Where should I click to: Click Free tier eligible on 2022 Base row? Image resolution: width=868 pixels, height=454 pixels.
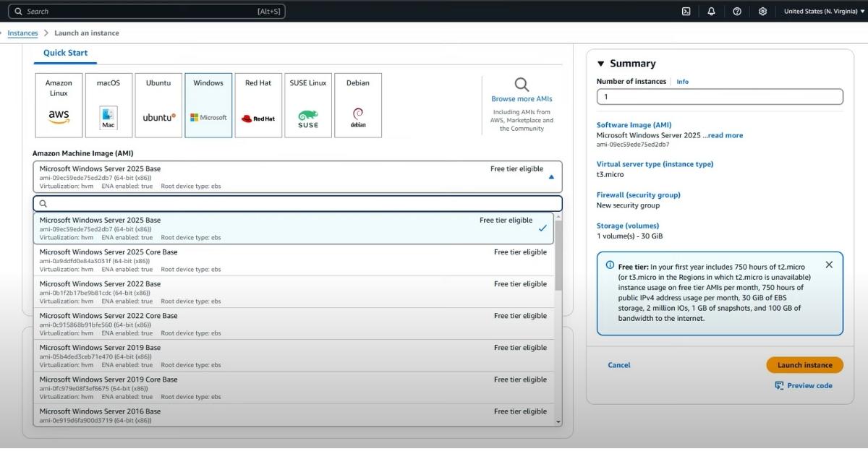pyautogui.click(x=520, y=284)
